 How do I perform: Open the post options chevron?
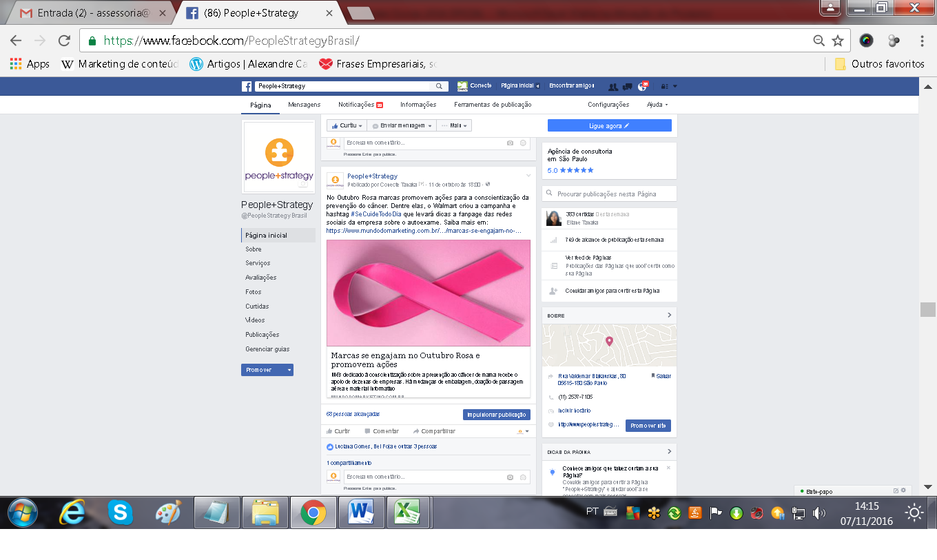pyautogui.click(x=528, y=176)
